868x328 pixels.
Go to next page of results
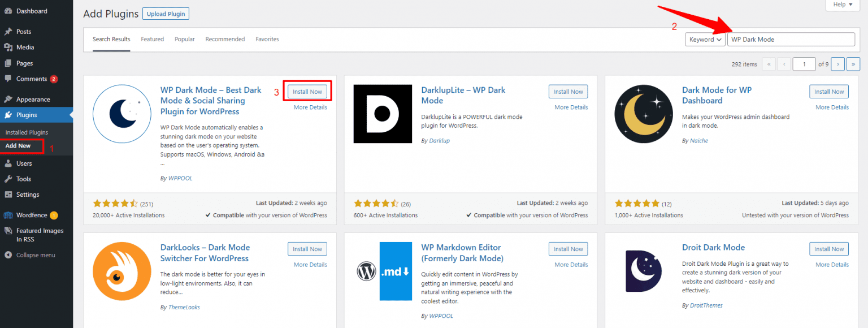click(x=839, y=64)
